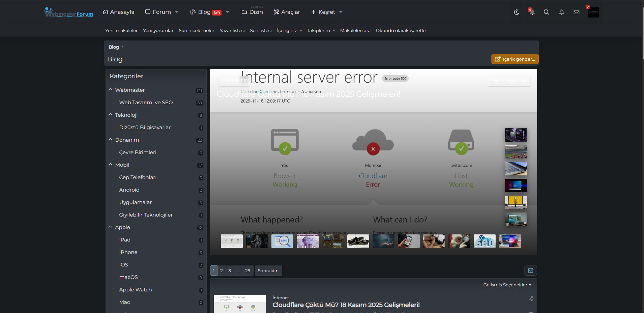Toggle dark mode with the moon icon

(516, 12)
